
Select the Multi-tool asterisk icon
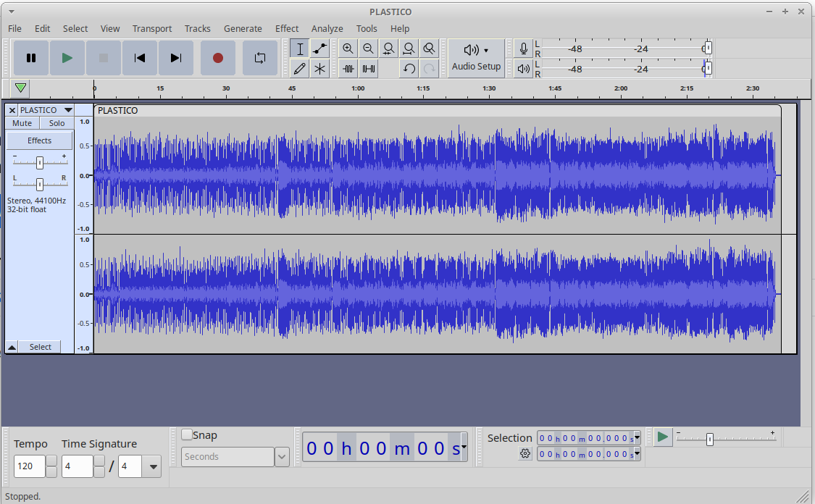coord(319,69)
